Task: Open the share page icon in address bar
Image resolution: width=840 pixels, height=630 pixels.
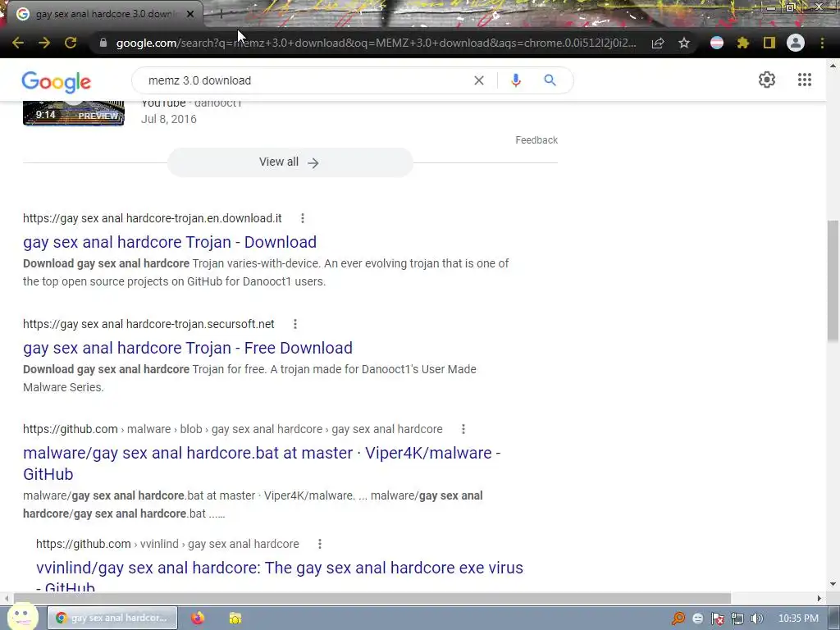Action: [x=658, y=43]
